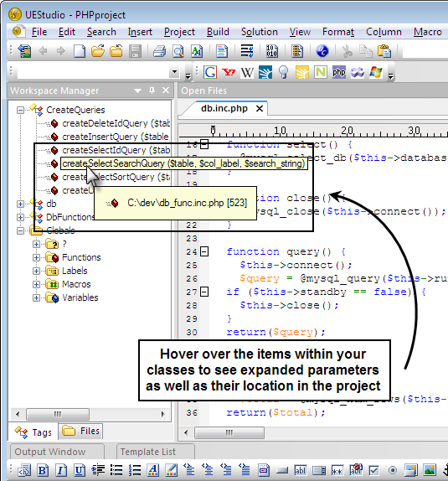Image resolution: width=448 pixels, height=481 pixels.
Task: Click the Paste clipboard icon
Action: point(384,51)
